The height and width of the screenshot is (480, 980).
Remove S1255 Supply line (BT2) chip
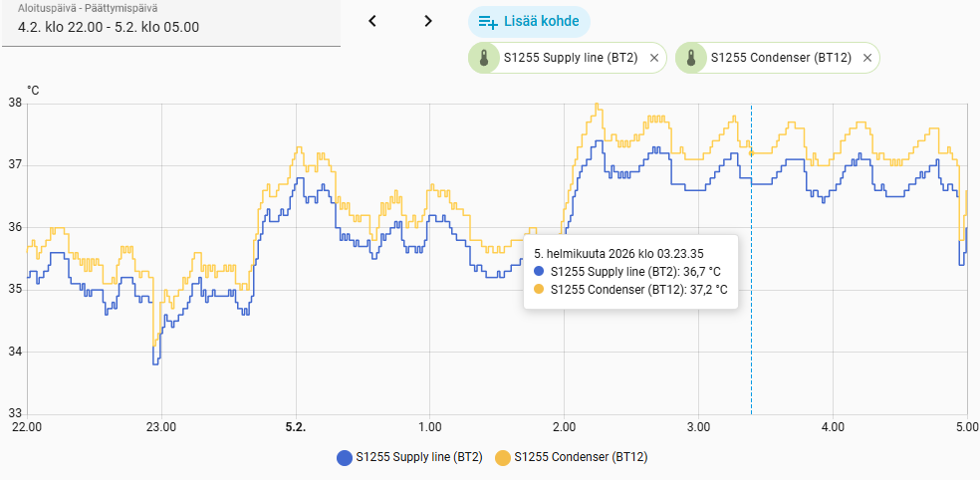[x=653, y=58]
